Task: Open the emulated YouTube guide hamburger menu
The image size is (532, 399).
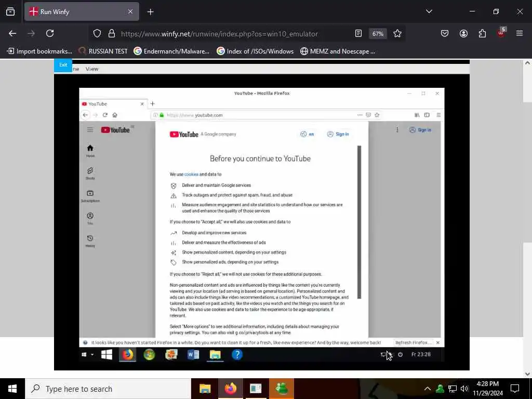Action: (x=90, y=129)
